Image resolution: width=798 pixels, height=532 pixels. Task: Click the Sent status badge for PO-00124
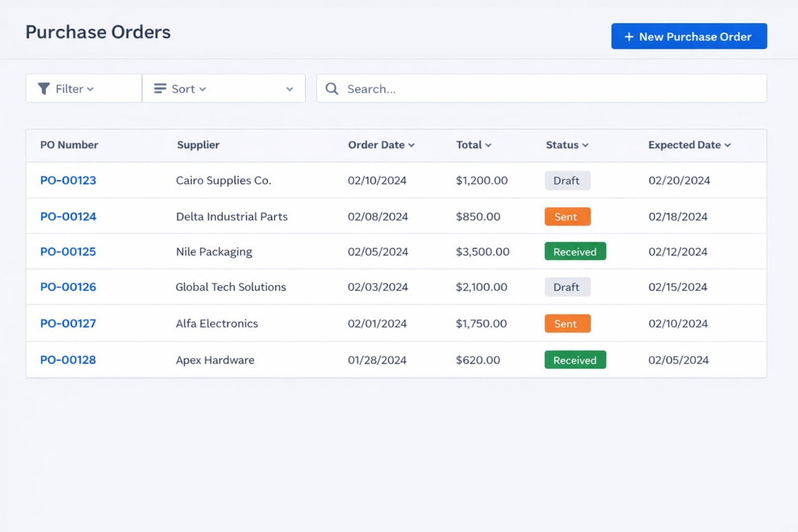click(x=567, y=217)
